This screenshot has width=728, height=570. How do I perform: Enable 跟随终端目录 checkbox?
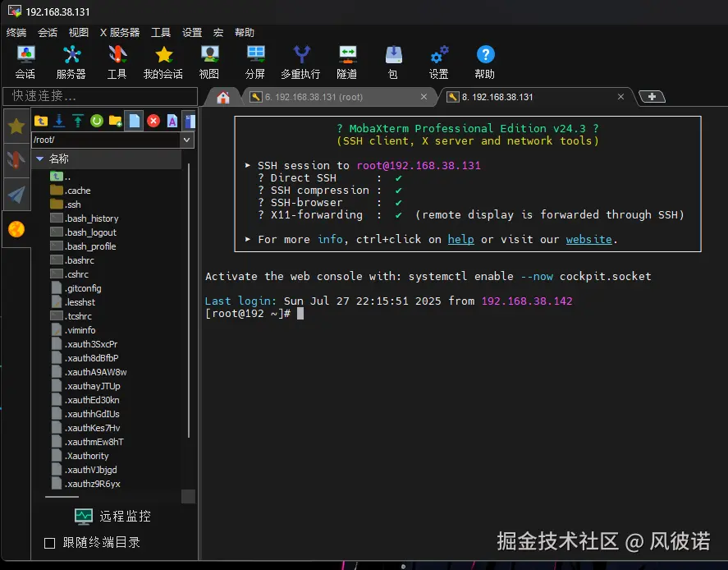(x=50, y=543)
